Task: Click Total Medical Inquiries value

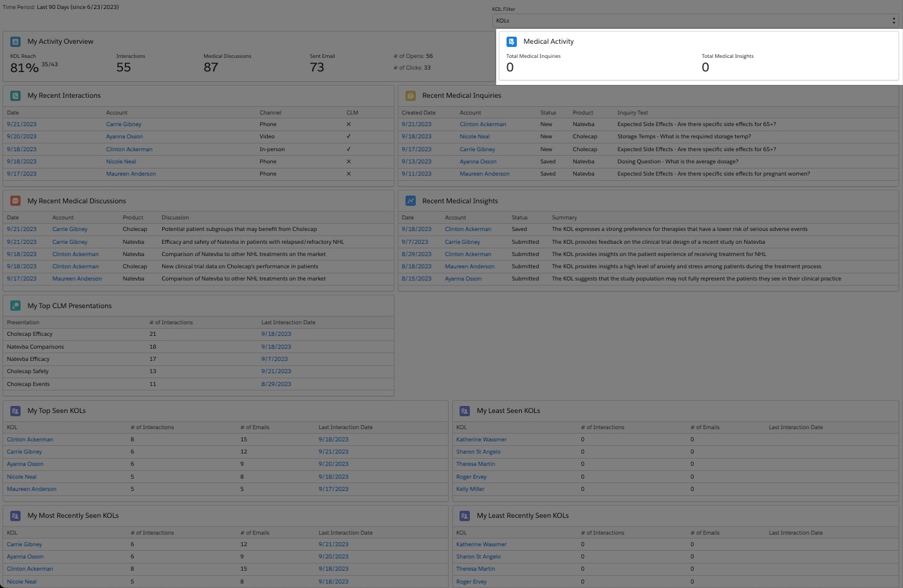Action: pos(510,68)
